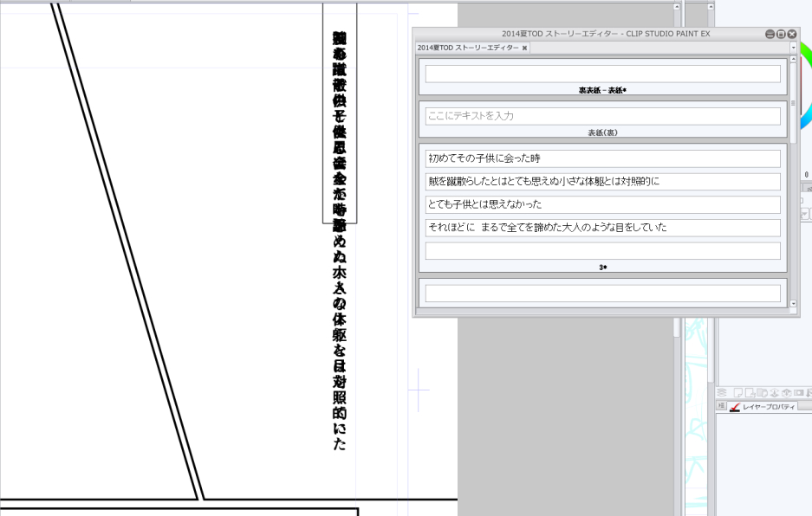Screen dimensions: 812x516
Task: Click the canvas vertical scrollbar up arrow
Action: [676, 7]
